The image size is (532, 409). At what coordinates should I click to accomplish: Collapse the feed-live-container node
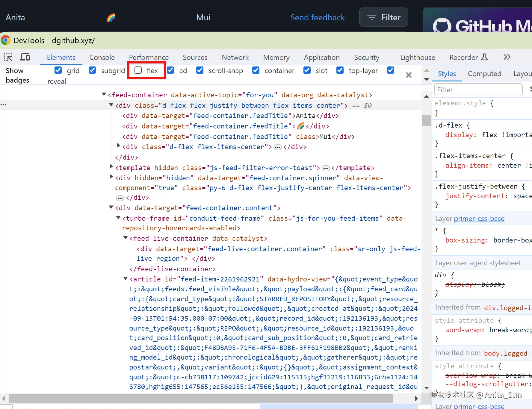(126, 238)
